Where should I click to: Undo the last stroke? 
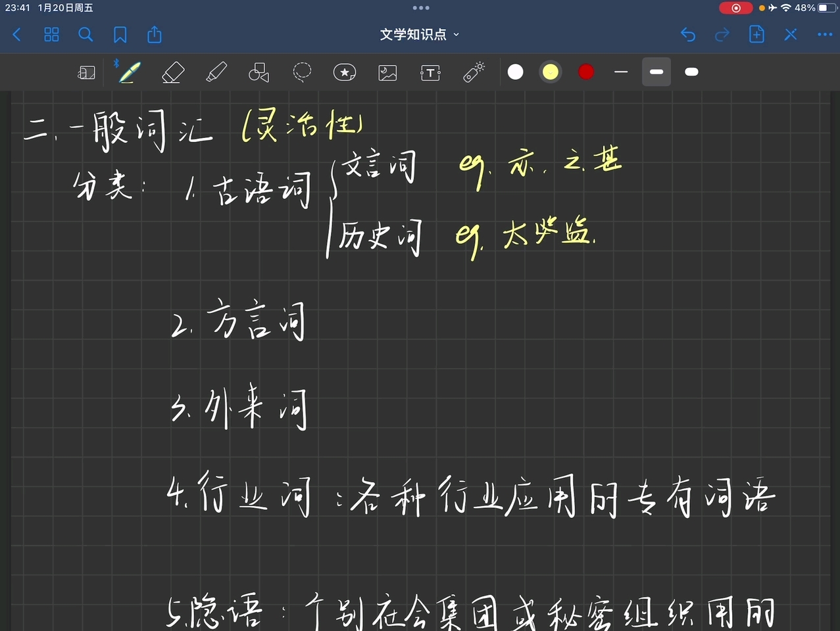point(688,34)
